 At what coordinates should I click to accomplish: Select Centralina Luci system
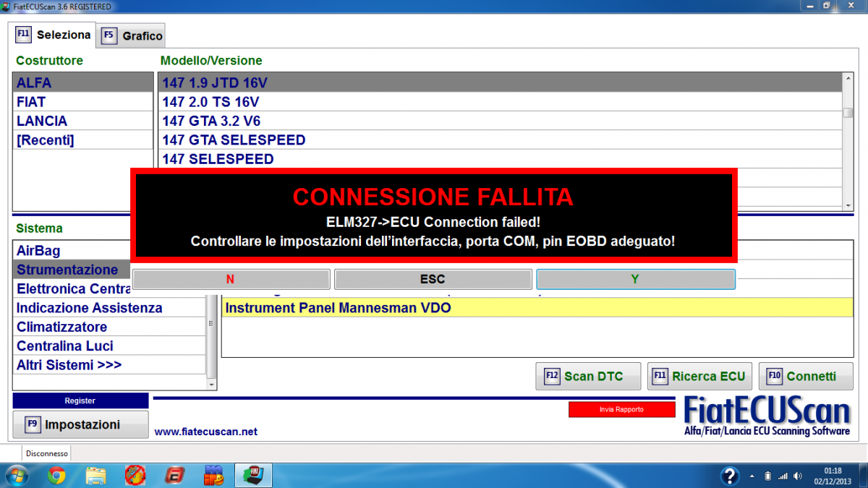click(x=109, y=346)
